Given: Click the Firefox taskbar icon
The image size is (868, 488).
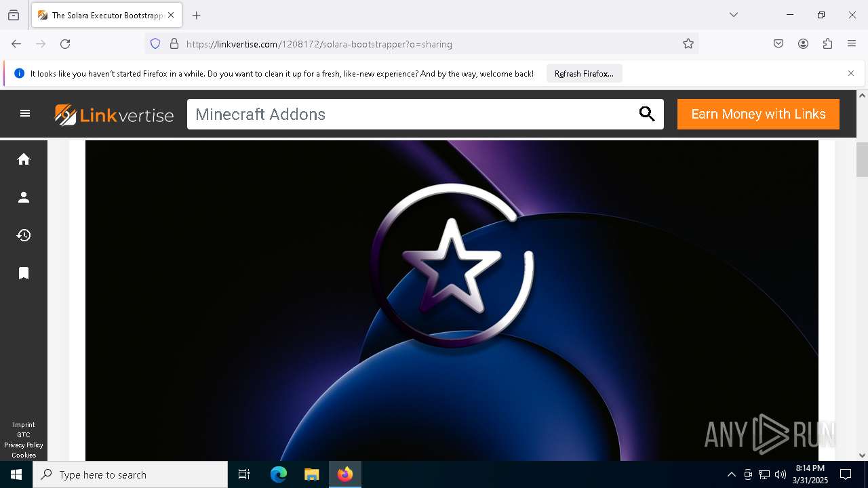Looking at the screenshot, I should (x=345, y=474).
